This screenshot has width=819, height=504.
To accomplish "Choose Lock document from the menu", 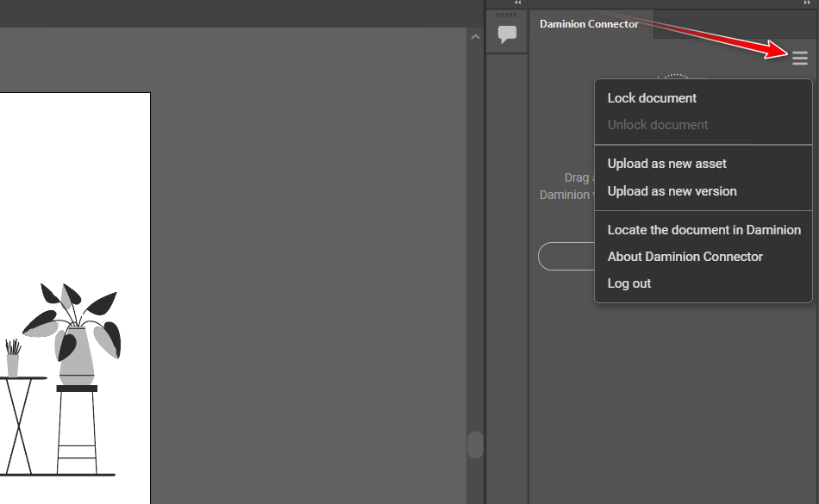I will pos(652,98).
